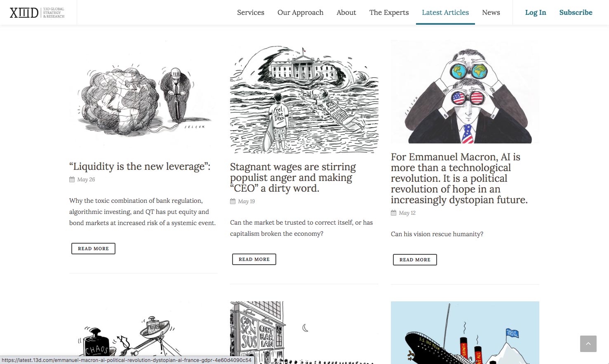
Task: Go to Our Approach page
Action: click(x=301, y=12)
